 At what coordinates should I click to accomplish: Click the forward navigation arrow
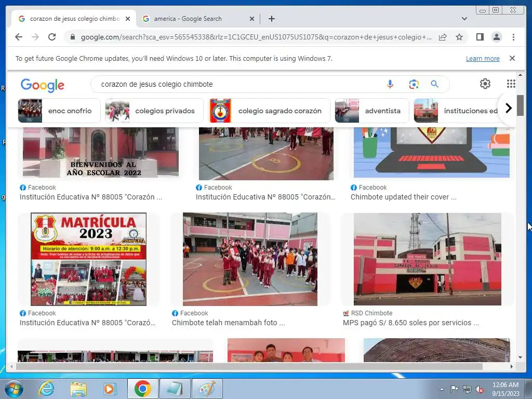[x=35, y=37]
